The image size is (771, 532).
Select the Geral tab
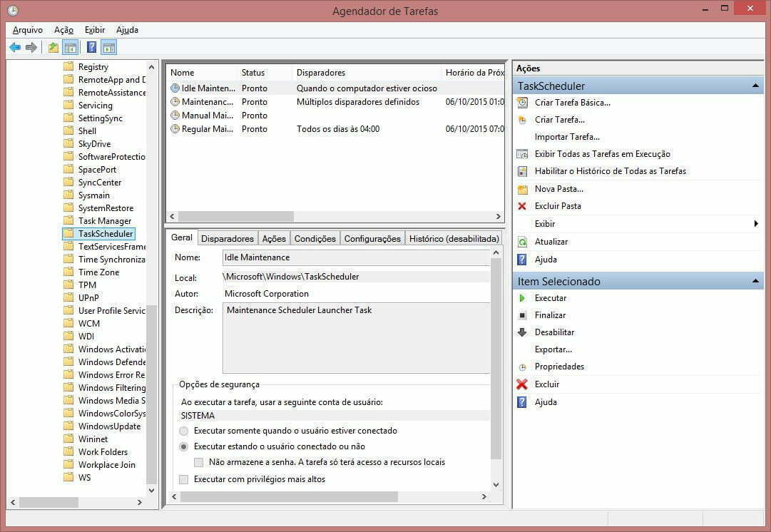[182, 237]
